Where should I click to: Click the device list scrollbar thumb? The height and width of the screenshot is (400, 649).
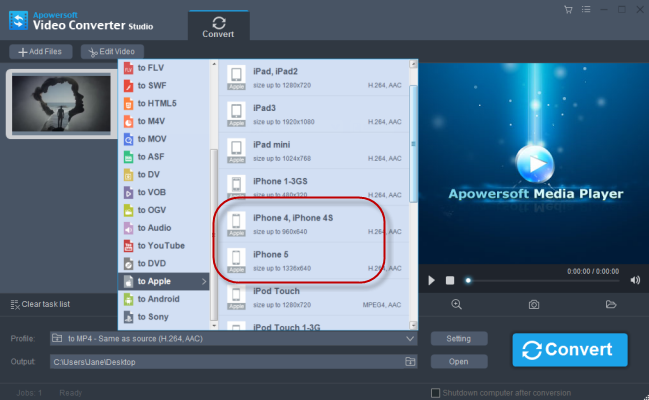[413, 144]
